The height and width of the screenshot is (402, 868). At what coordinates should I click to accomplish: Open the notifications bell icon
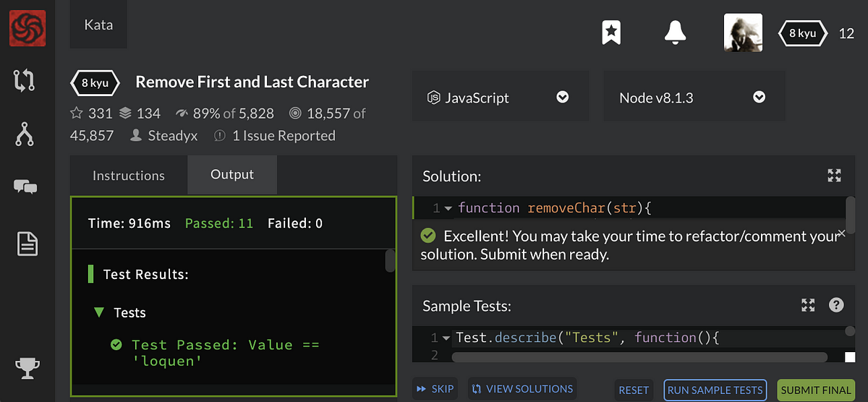click(675, 32)
